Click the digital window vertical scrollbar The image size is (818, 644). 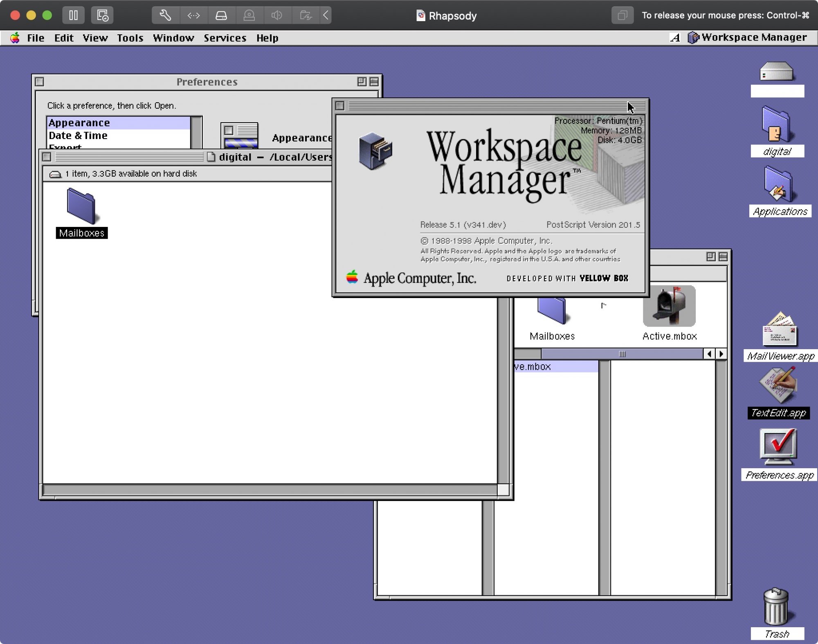(x=504, y=390)
